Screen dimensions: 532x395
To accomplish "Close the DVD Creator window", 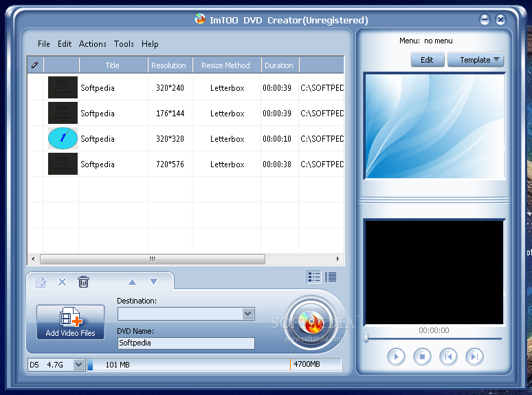I will (x=500, y=19).
